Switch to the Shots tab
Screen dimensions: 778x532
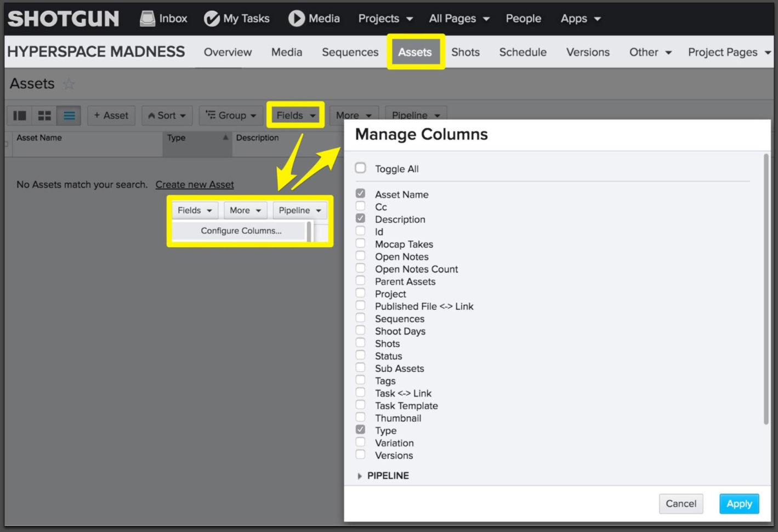click(465, 52)
